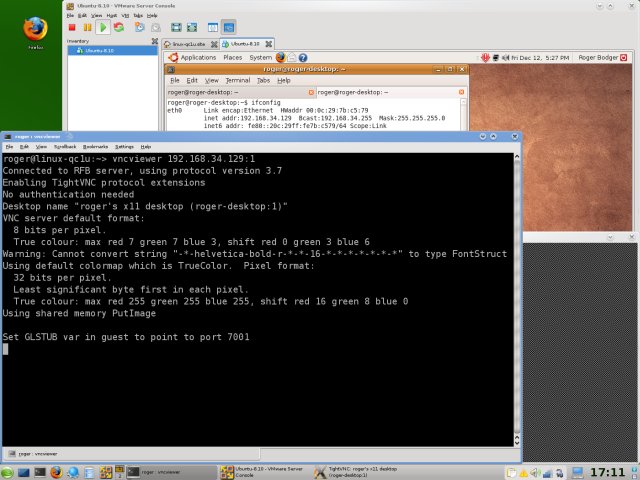Open the Places menu in Ubuntu guest
The image size is (640, 480).
[233, 58]
